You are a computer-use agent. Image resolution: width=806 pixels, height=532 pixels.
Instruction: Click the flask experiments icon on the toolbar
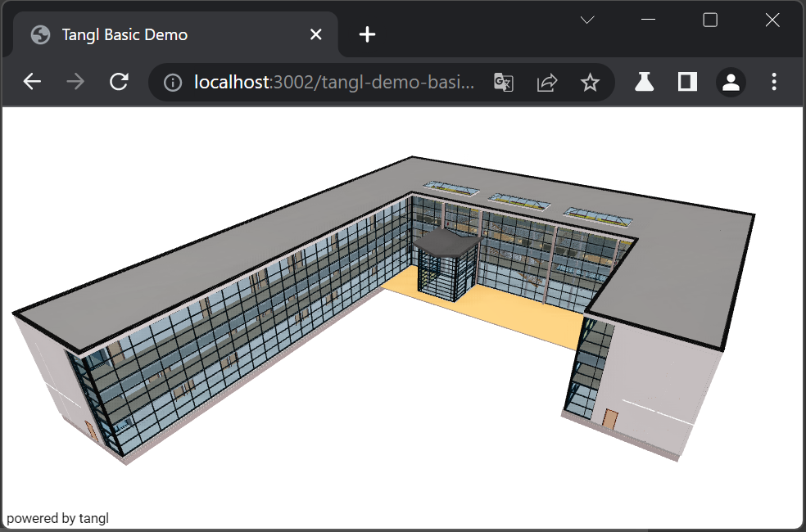644,82
